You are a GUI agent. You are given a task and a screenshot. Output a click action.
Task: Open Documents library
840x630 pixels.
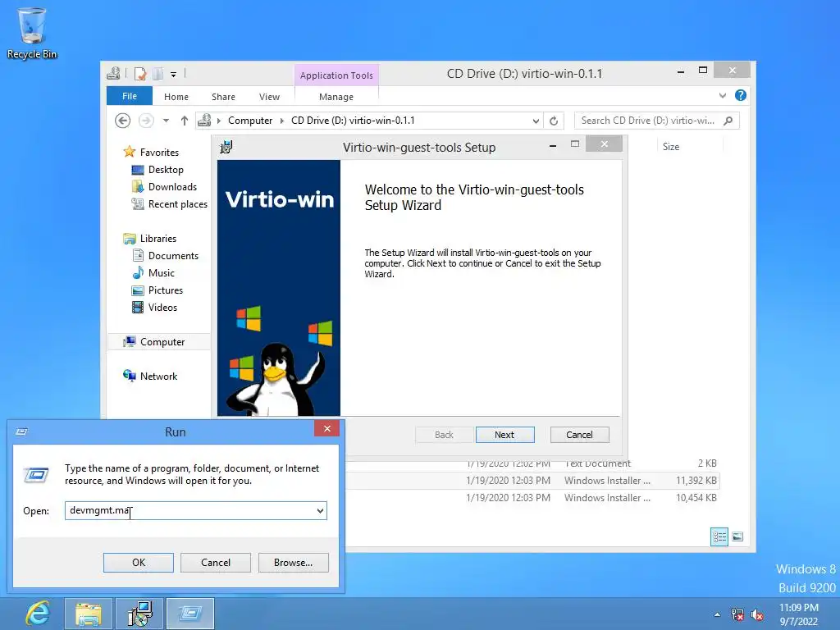pyautogui.click(x=173, y=256)
